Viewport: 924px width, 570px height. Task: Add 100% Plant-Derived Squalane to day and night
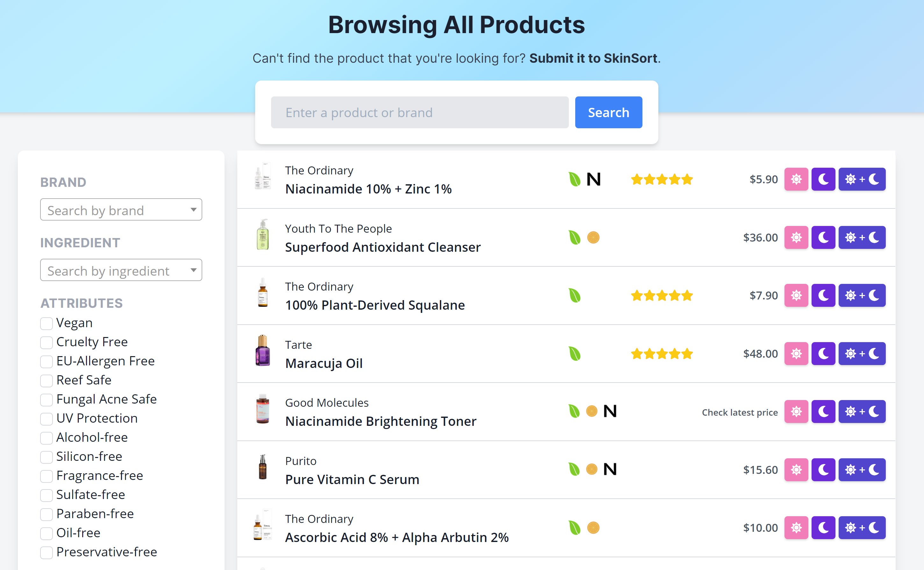tap(862, 296)
